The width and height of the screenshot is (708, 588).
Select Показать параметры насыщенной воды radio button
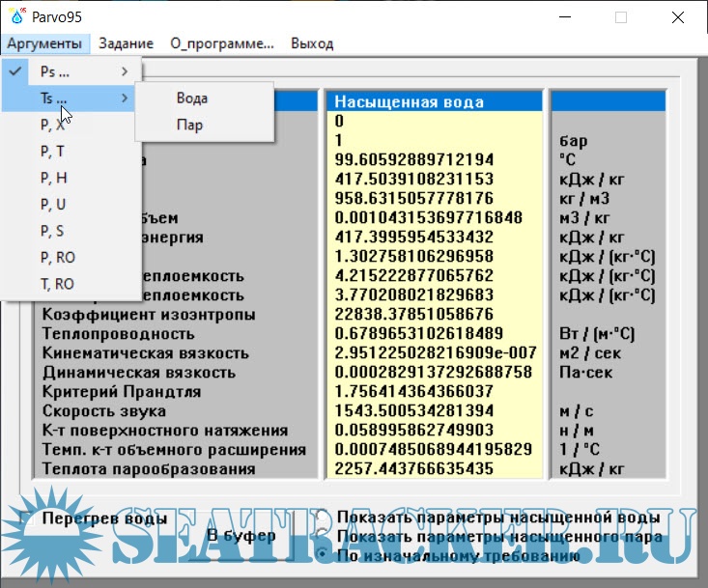(x=324, y=518)
